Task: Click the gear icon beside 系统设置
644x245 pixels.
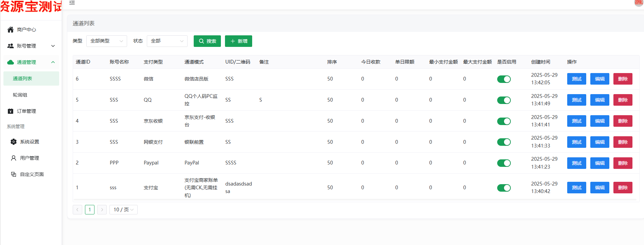Action: tap(14, 142)
